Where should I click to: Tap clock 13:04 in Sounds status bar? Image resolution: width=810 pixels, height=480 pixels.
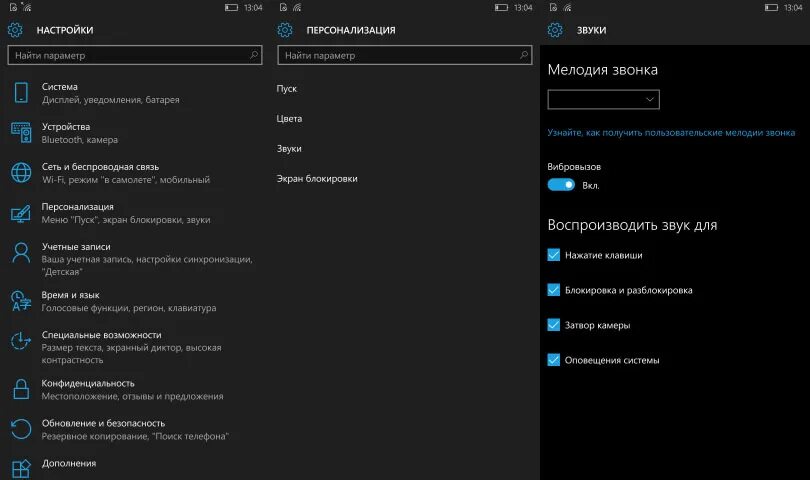pos(793,7)
